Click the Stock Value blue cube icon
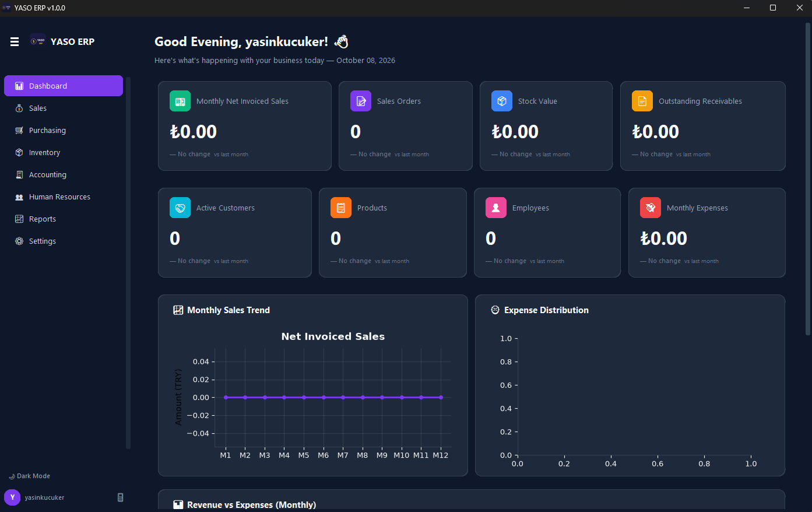Screen dimensions: 812x512 (x=502, y=101)
